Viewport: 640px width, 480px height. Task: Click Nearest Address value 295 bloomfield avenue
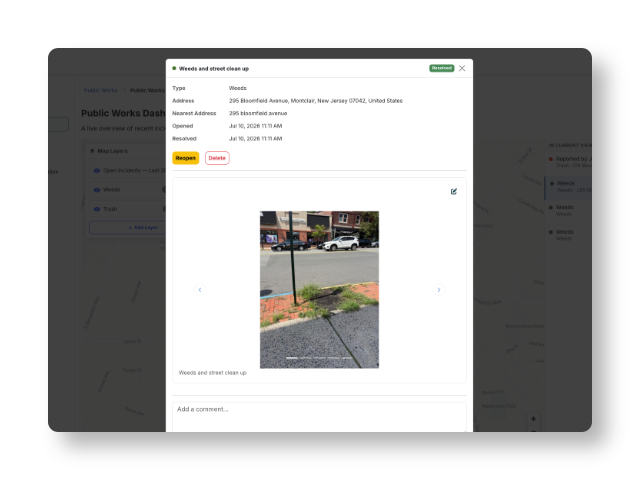tap(258, 113)
